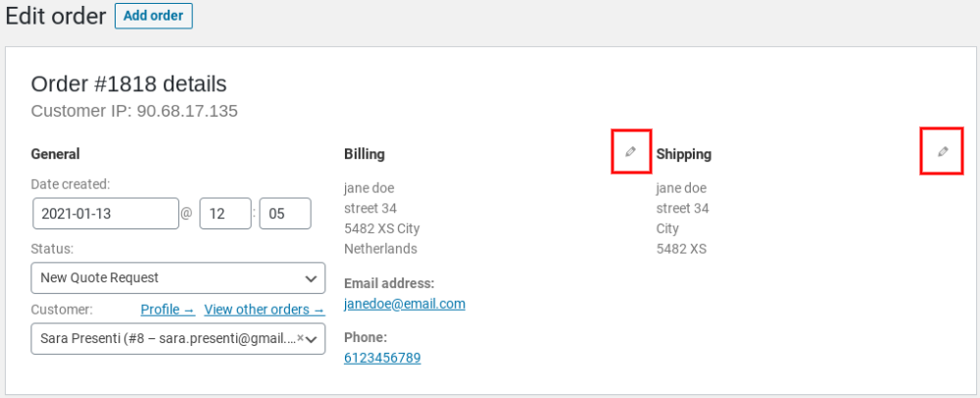Click the Order #1818 details heading

(x=128, y=83)
